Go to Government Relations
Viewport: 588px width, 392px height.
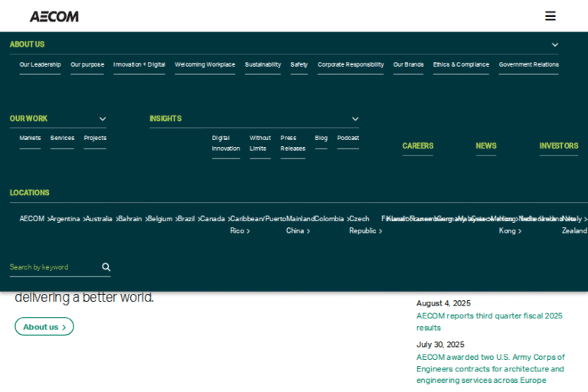(528, 65)
